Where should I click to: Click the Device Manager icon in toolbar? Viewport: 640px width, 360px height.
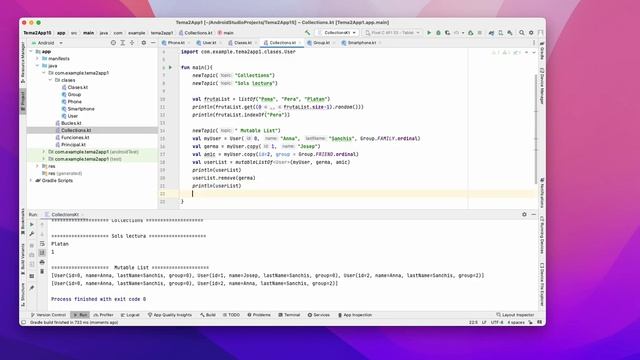[500, 33]
